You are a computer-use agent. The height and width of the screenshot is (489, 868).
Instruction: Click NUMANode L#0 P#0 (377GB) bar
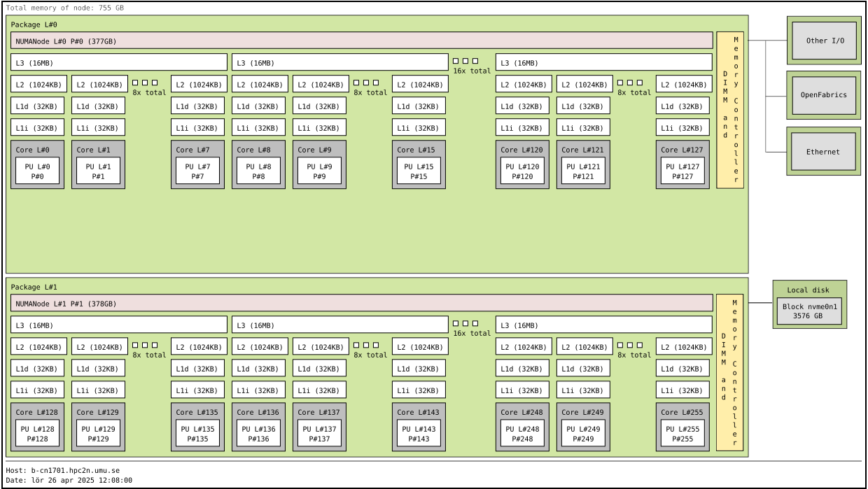click(x=361, y=41)
